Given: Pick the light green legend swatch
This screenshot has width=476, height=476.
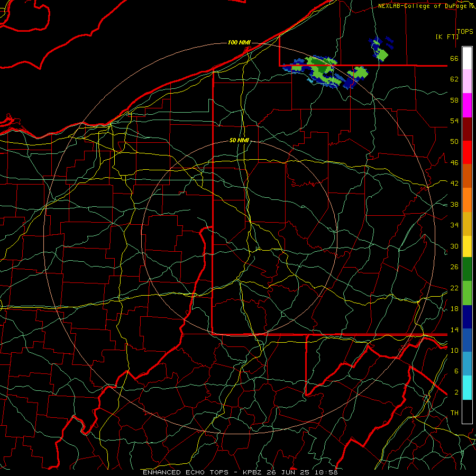Looking at the screenshot, I should pos(467,293).
